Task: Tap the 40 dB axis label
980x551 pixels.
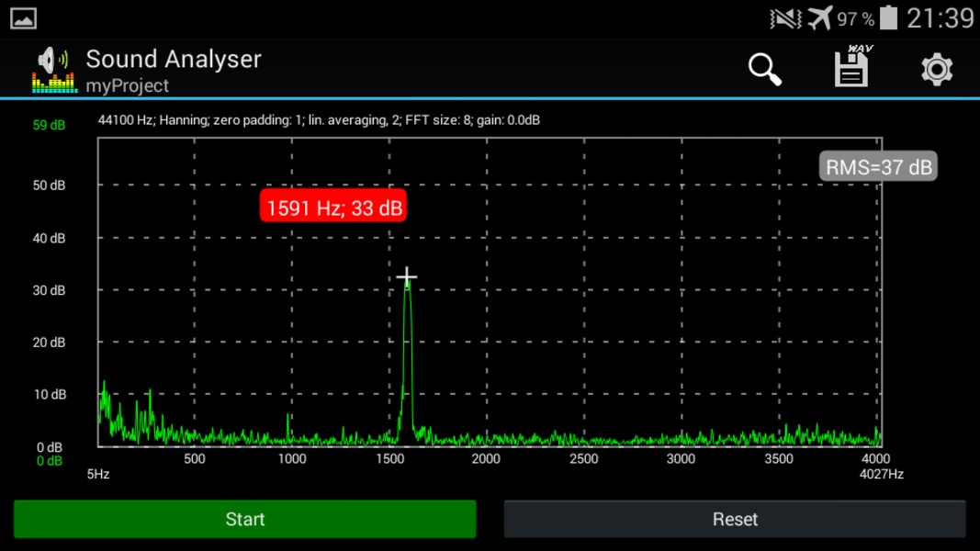Action: [x=49, y=238]
